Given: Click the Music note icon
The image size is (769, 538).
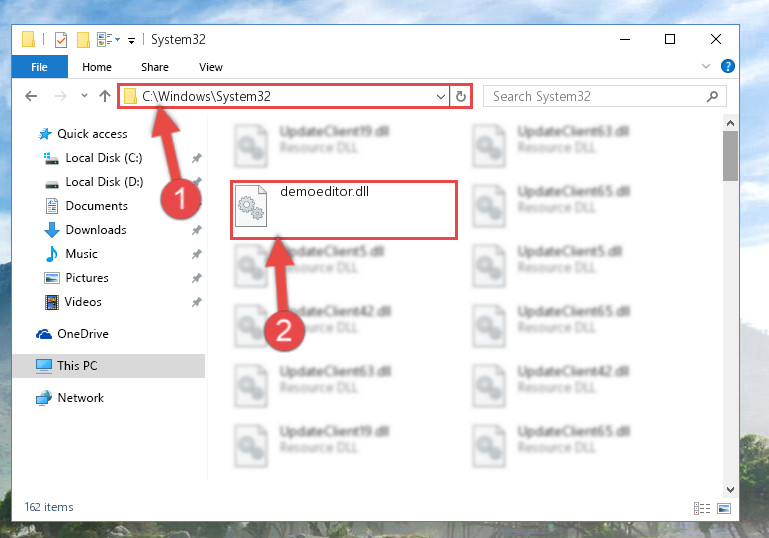Looking at the screenshot, I should pyautogui.click(x=51, y=254).
